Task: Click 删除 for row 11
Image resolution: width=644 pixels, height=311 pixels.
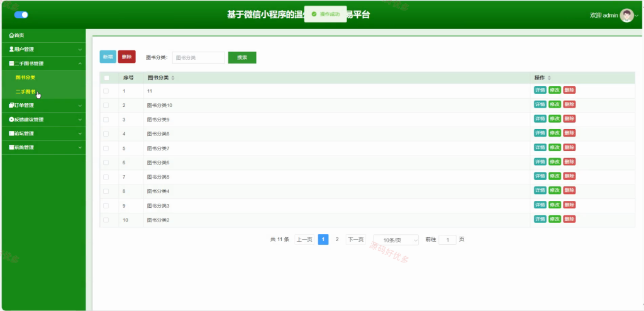Action: pyautogui.click(x=569, y=90)
